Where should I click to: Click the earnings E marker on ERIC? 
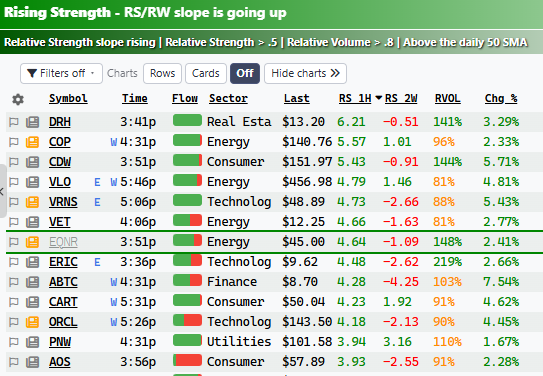tap(97, 262)
